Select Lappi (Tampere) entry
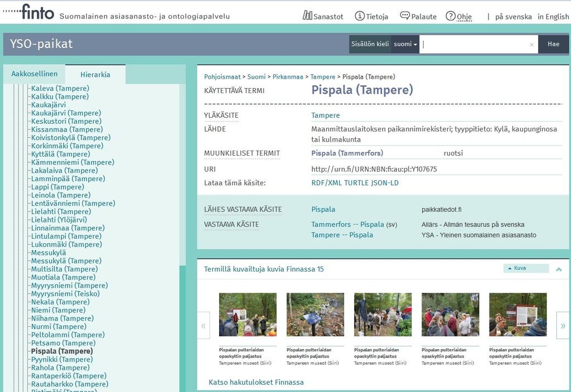Screen dimensions: 571x392 [57, 187]
